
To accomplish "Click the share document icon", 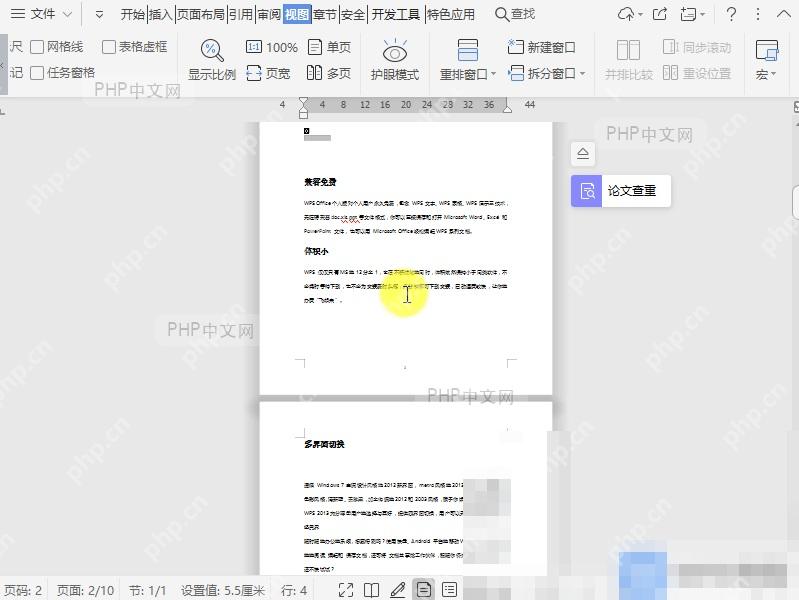I will click(x=660, y=14).
